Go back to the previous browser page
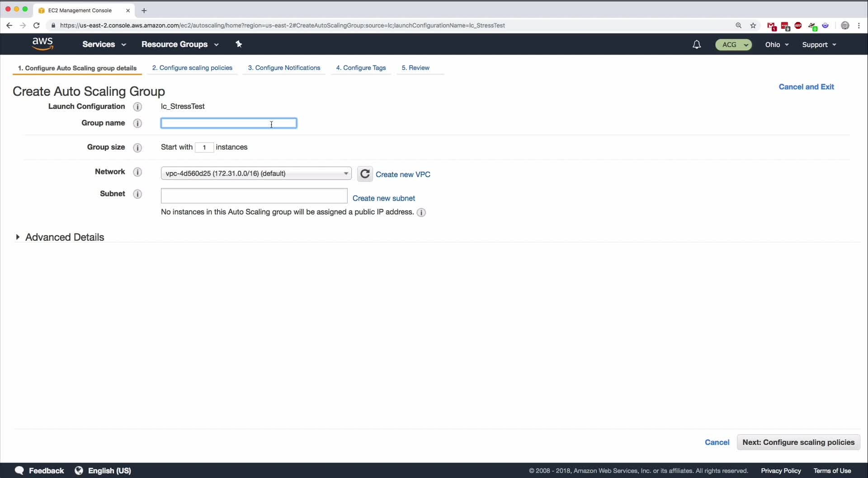Viewport: 868px width, 478px height. [9, 25]
